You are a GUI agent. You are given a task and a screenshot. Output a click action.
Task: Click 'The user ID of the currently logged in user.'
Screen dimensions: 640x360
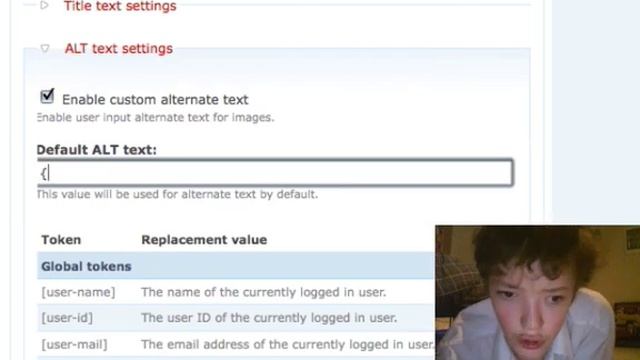pyautogui.click(x=269, y=318)
